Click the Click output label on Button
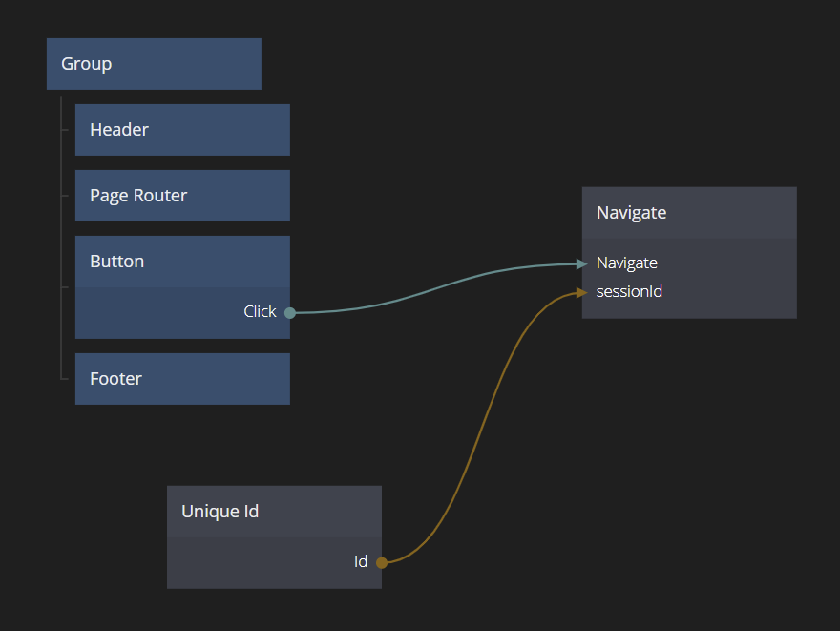 [x=260, y=312]
